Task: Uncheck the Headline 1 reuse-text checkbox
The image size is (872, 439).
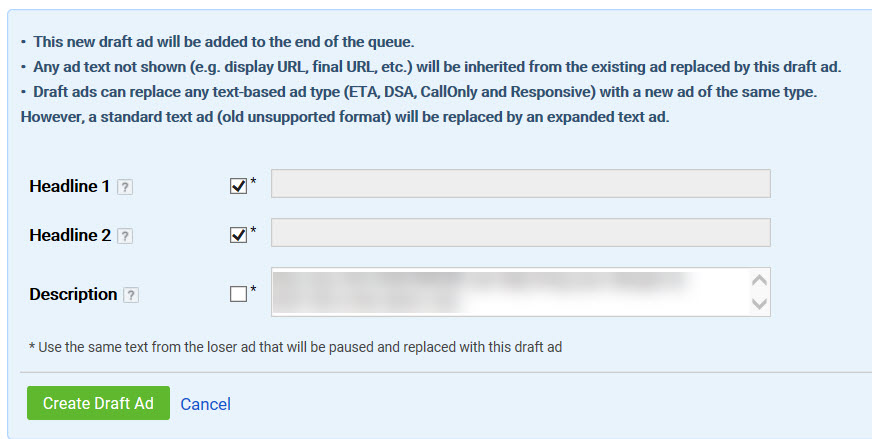Action: coord(238,186)
